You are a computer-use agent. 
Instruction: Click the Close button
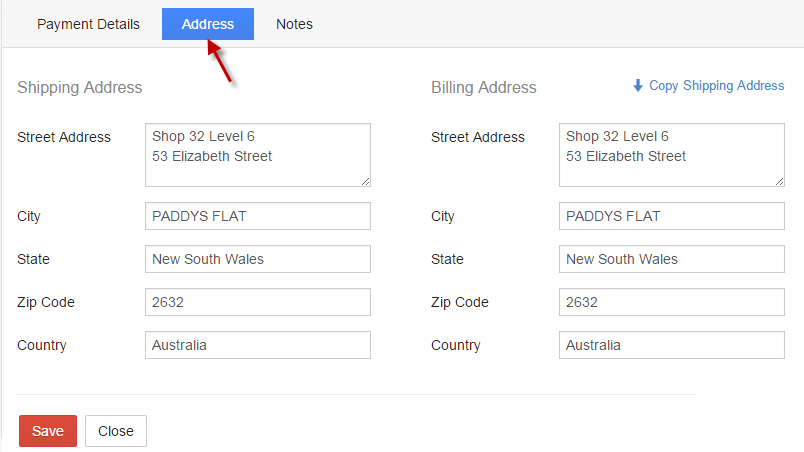[116, 431]
